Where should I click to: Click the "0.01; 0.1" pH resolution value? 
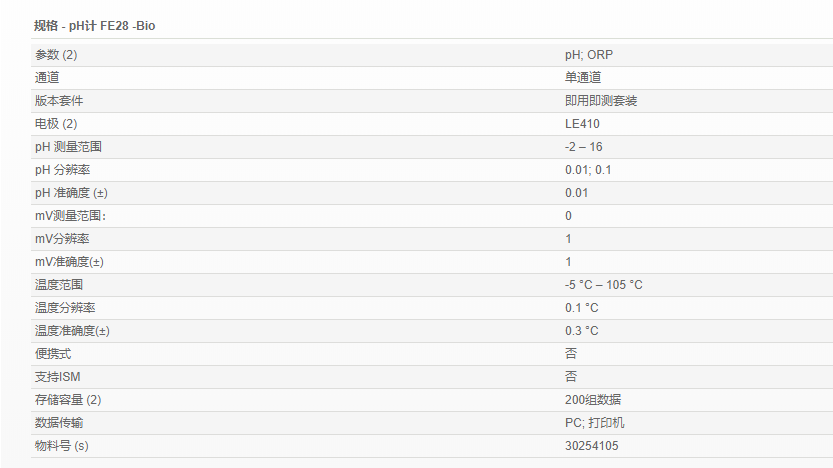(588, 170)
